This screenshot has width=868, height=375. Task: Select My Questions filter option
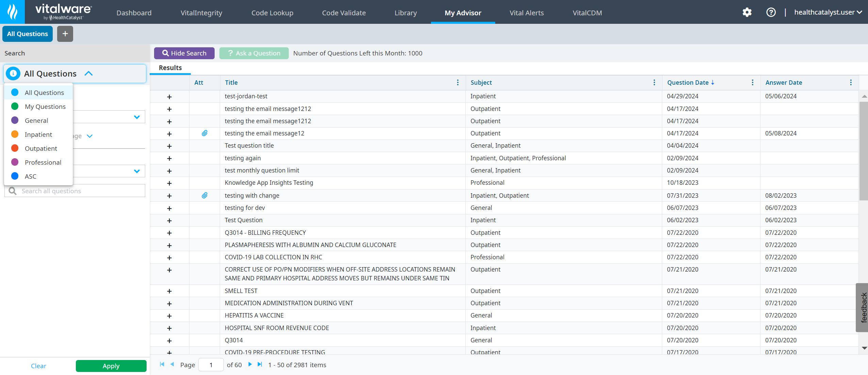click(45, 107)
